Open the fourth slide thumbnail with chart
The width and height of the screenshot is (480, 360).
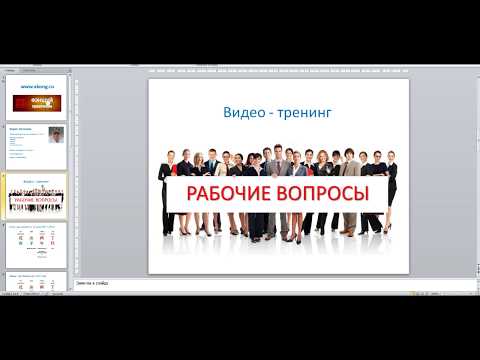click(36, 245)
